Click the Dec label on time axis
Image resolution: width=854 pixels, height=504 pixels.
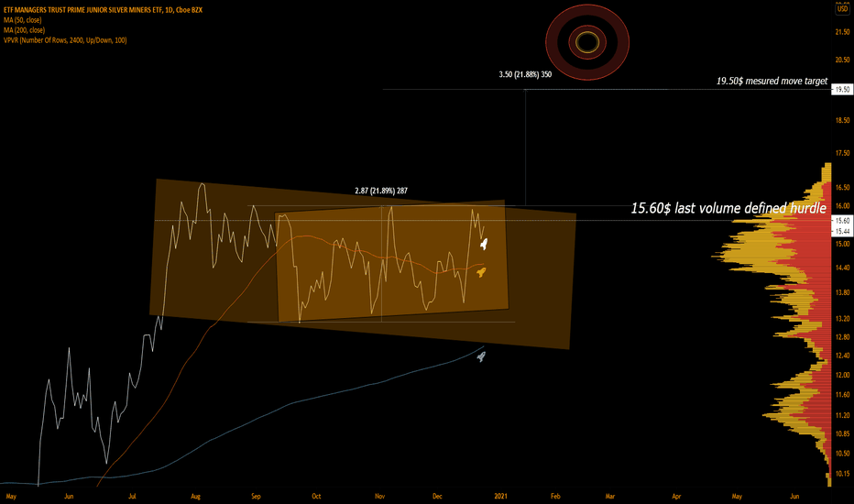coord(437,497)
